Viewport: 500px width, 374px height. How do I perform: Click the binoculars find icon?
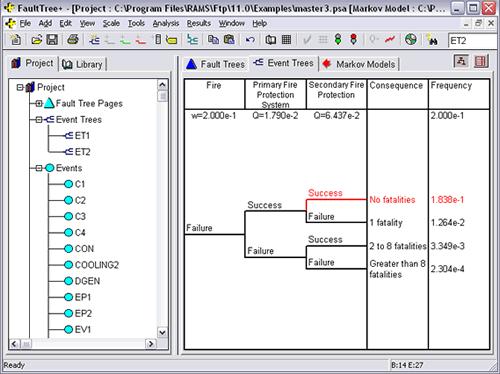pos(432,40)
